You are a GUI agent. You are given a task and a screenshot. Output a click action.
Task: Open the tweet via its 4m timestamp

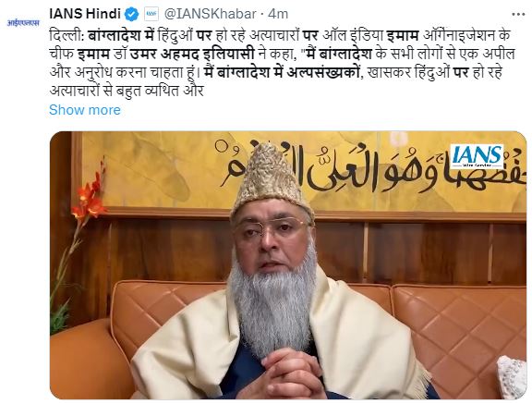278,14
